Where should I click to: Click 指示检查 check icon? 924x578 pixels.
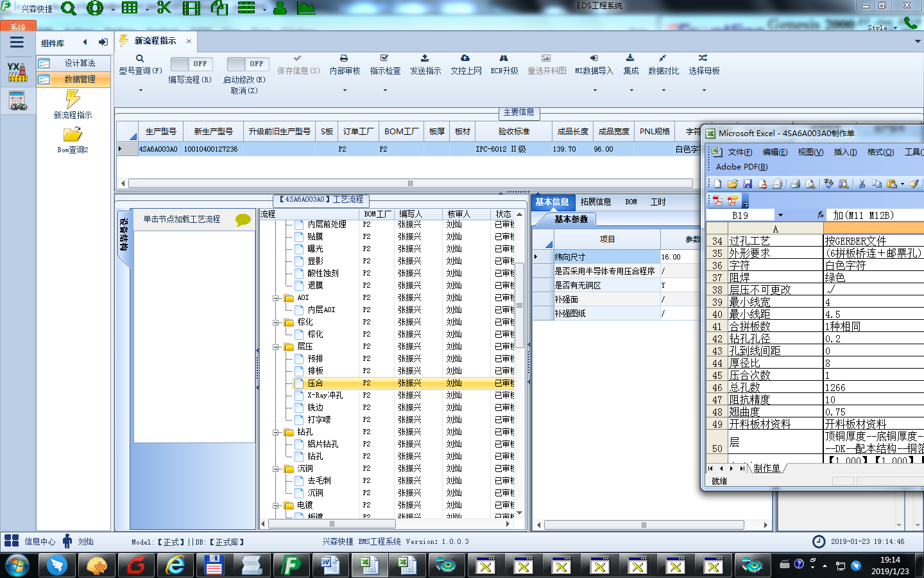[x=385, y=58]
